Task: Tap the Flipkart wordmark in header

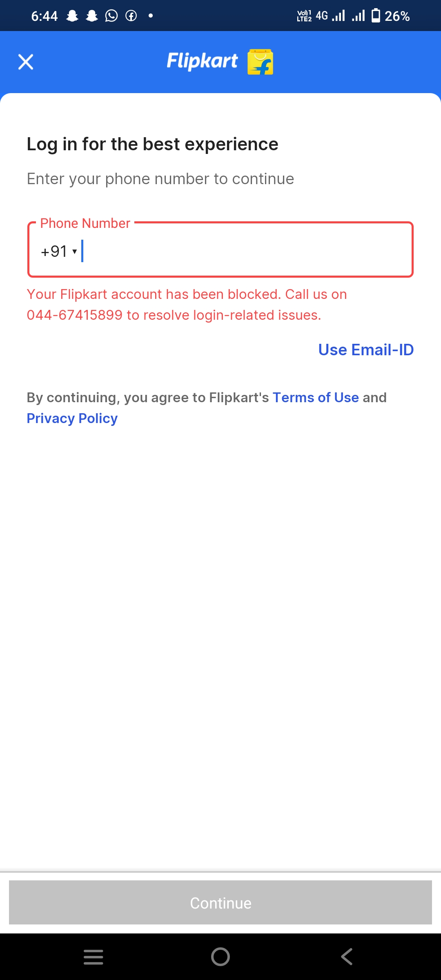Action: tap(202, 61)
